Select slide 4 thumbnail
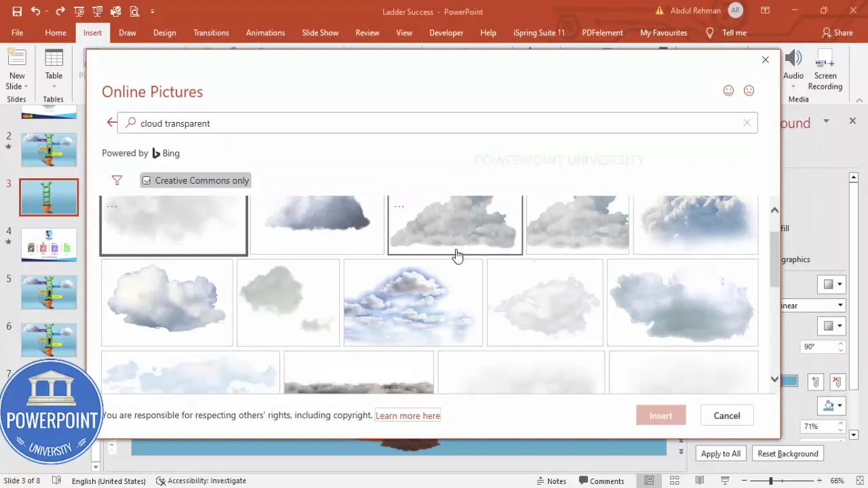Viewport: 868px width, 488px height. click(49, 245)
